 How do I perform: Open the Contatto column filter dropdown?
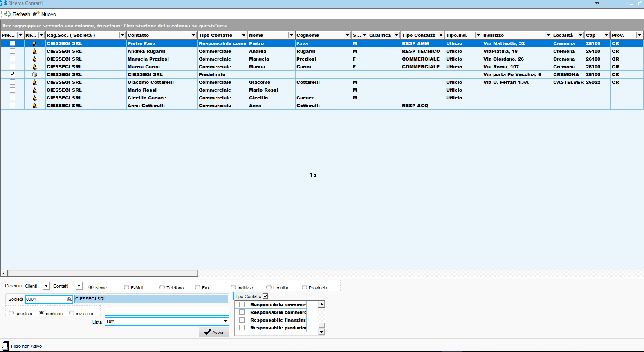pyautogui.click(x=193, y=35)
